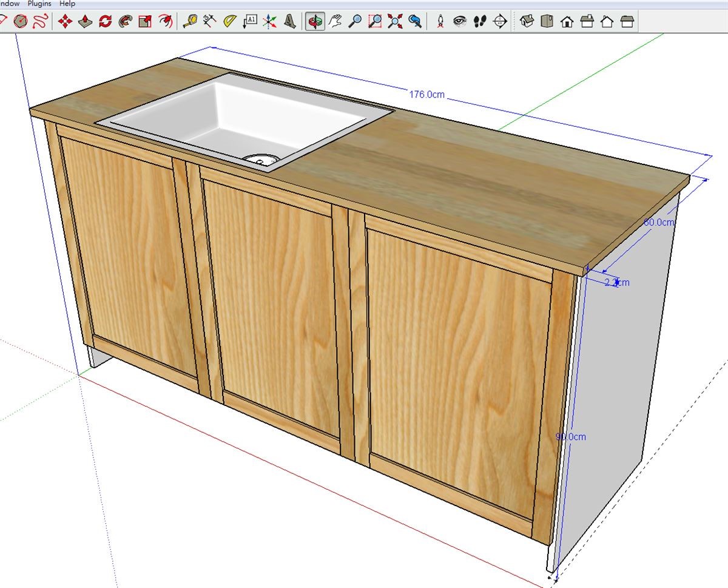Select the Pan hand tool
The width and height of the screenshot is (728, 588).
[335, 22]
